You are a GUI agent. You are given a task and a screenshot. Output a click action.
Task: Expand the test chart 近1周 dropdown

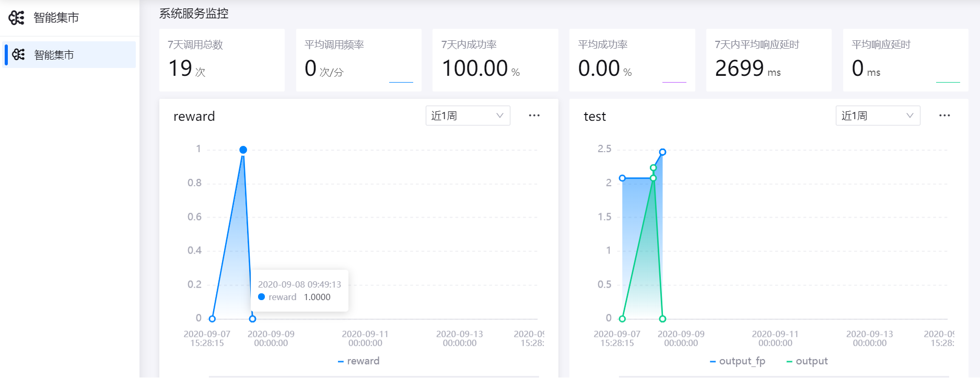tap(877, 116)
